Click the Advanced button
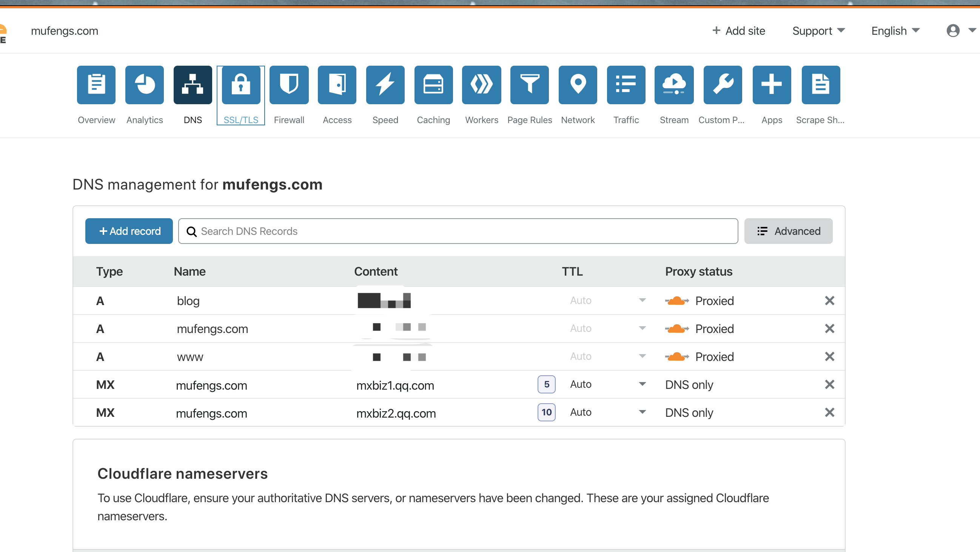 788,231
